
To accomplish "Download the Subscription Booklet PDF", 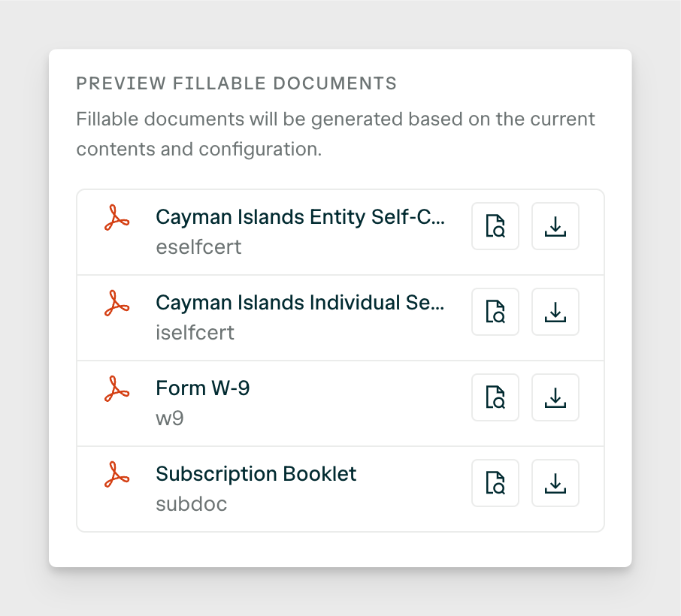I will coord(555,483).
